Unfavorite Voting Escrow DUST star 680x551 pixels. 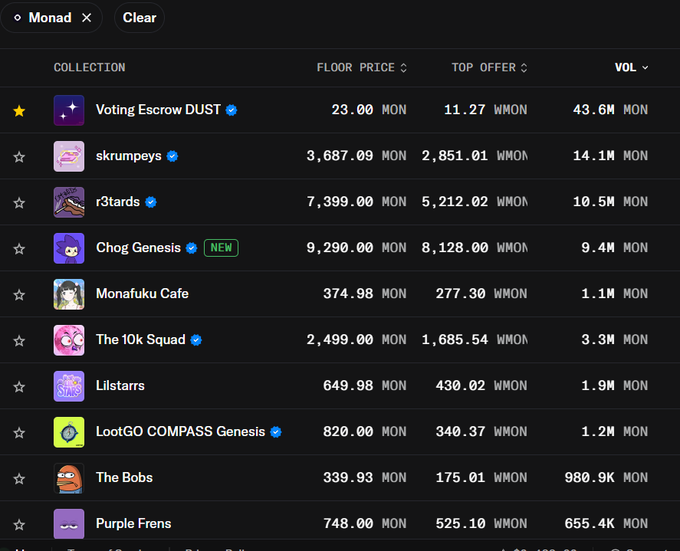19,111
